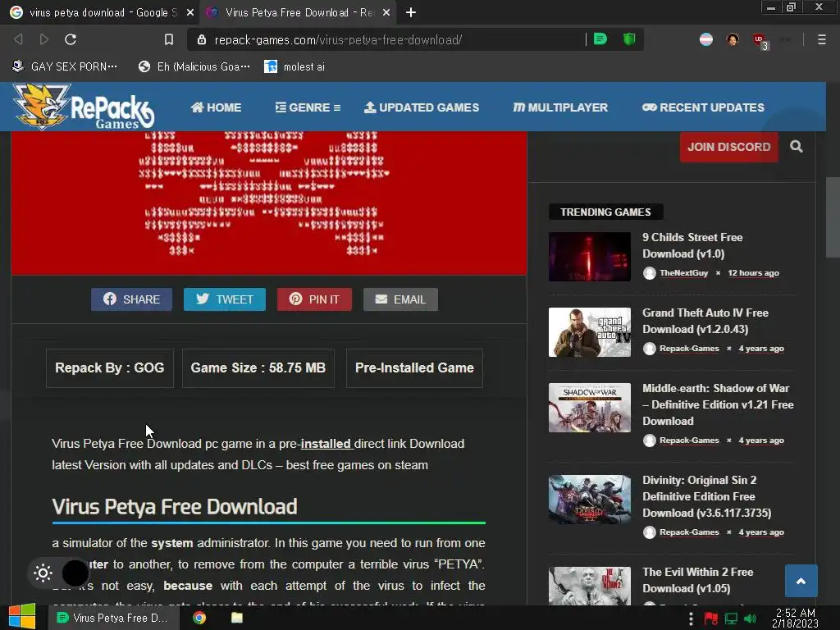Click 'TRENDING GAMES' heading label

pyautogui.click(x=605, y=212)
